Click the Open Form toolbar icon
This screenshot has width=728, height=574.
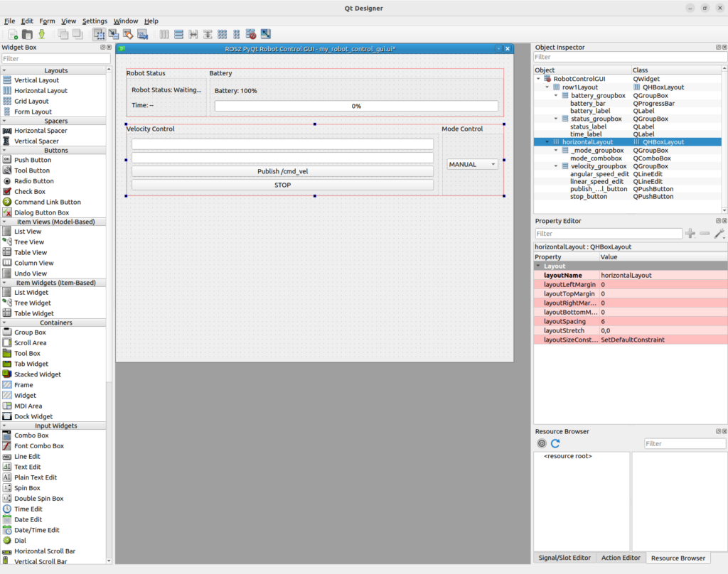[28, 34]
